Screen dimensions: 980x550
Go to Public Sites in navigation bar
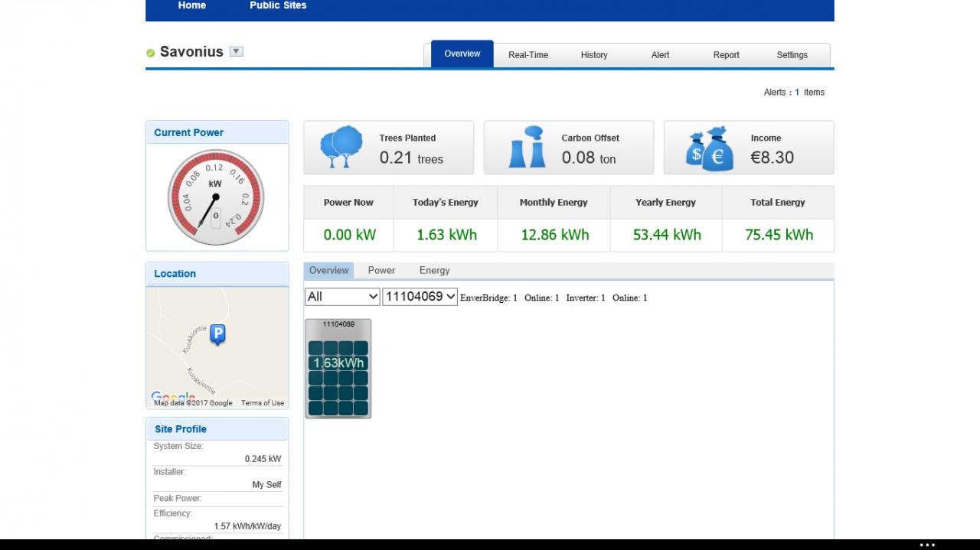(278, 5)
